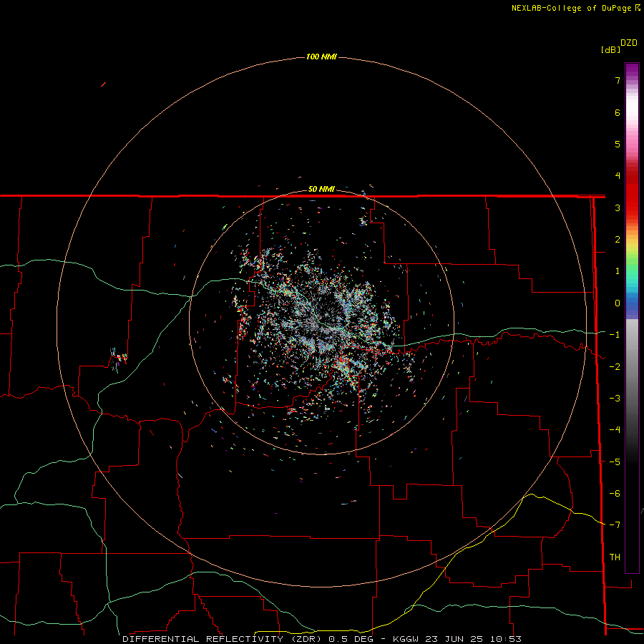Click the 100 NMI range ring label

321,57
